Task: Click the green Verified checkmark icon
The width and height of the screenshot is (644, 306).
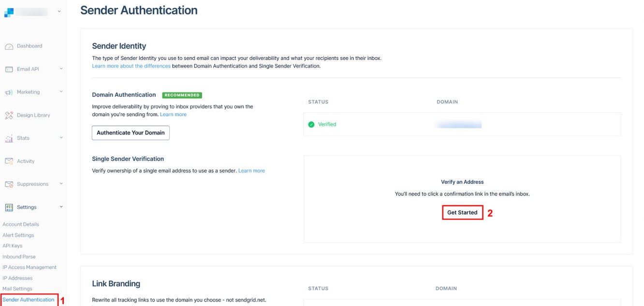Action: [311, 124]
